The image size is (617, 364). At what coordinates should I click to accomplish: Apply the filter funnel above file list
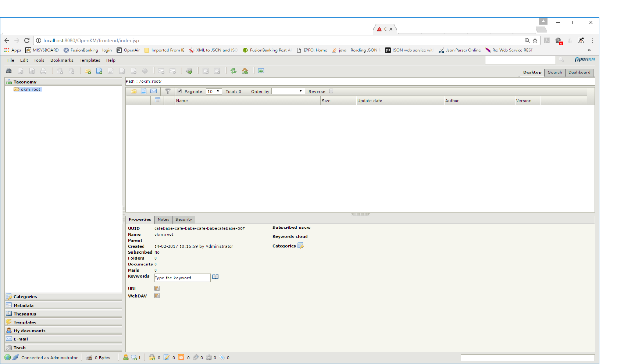coord(168,91)
